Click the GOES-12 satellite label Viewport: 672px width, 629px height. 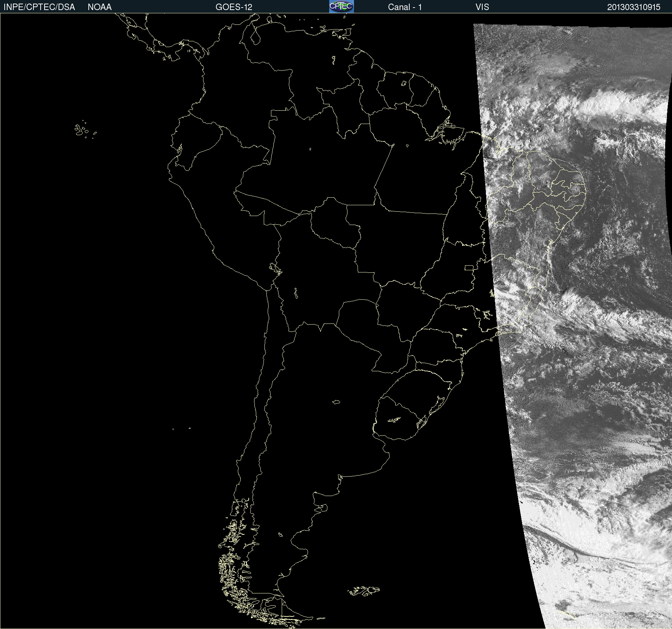pos(234,7)
